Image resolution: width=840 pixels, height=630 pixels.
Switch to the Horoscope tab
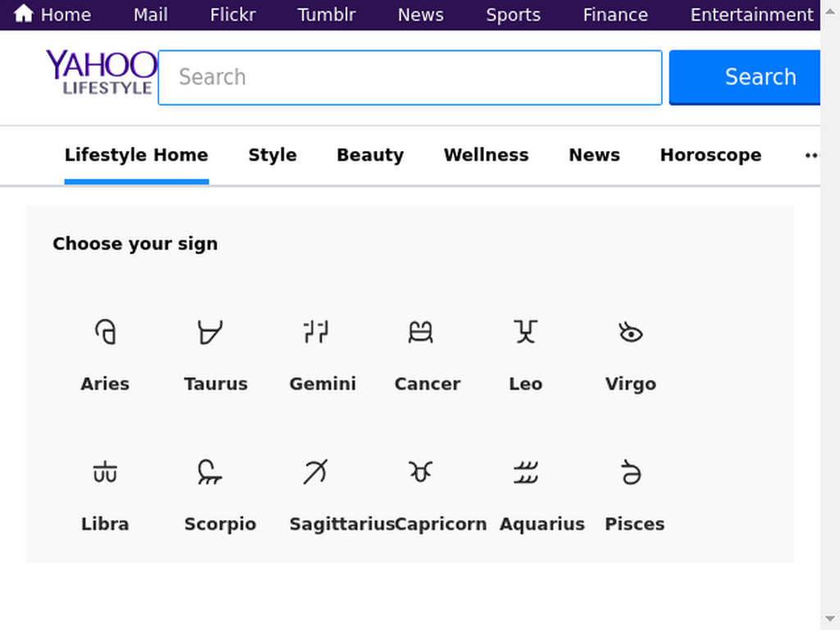(x=710, y=155)
